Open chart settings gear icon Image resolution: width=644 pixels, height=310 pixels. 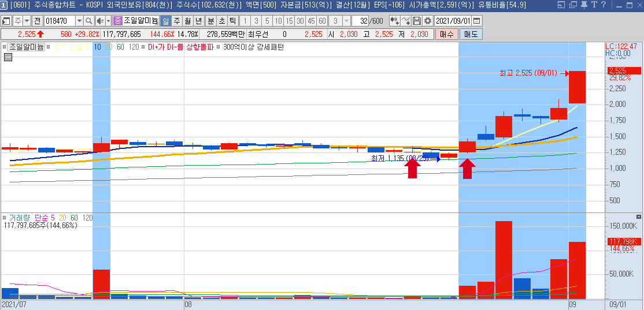coord(428,21)
